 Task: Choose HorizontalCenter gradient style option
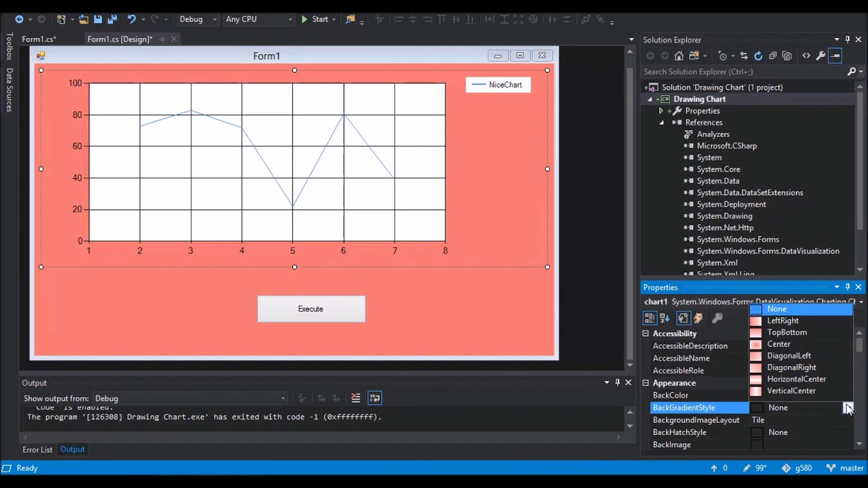(800, 379)
